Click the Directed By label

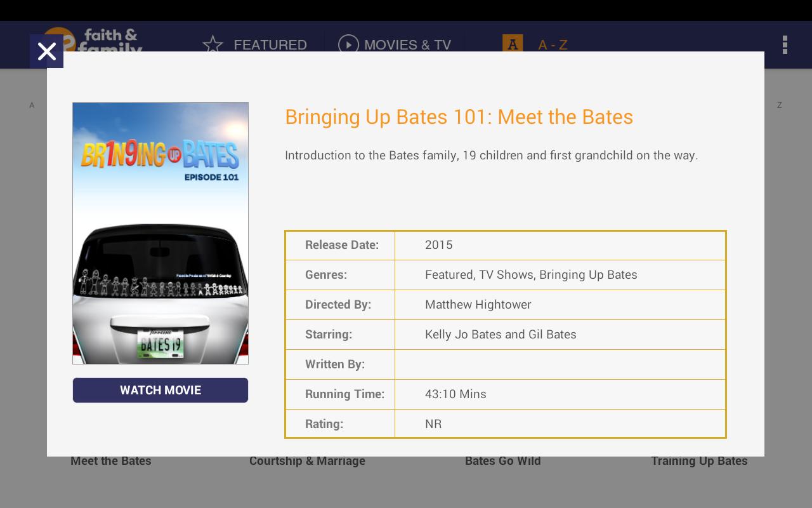point(338,304)
